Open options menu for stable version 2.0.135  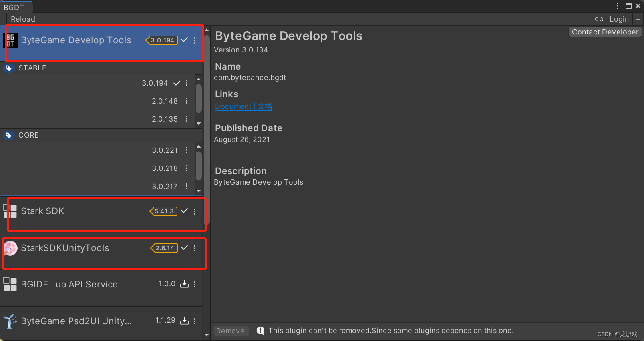[187, 119]
